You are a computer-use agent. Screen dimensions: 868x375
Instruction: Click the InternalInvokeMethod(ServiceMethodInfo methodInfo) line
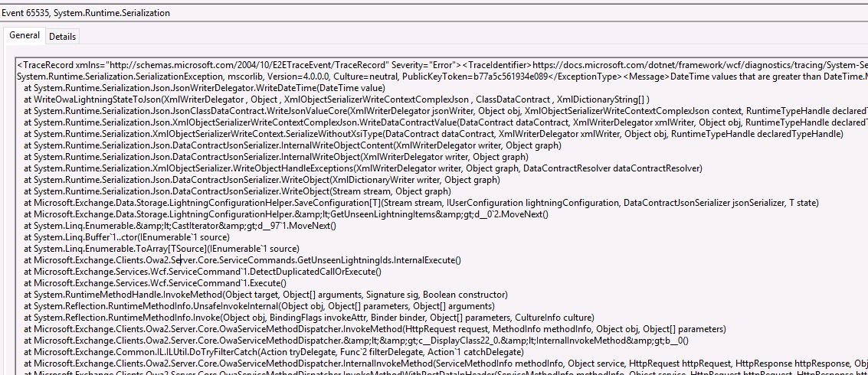point(446,364)
